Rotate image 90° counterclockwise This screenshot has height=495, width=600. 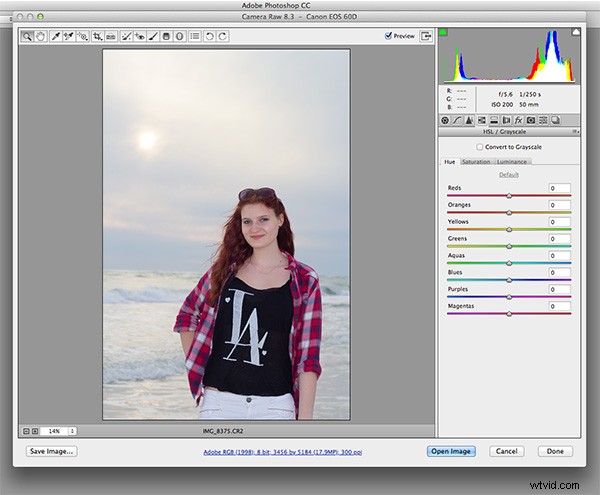pos(208,36)
